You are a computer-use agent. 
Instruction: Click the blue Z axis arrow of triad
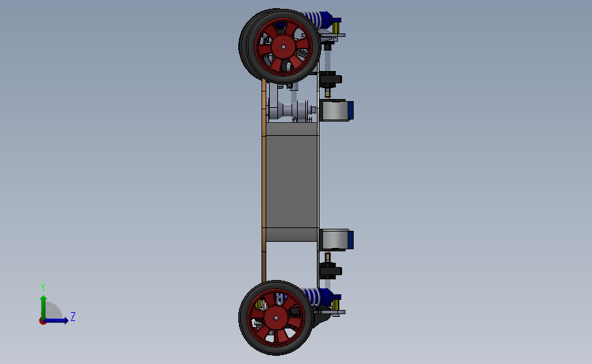click(56, 321)
